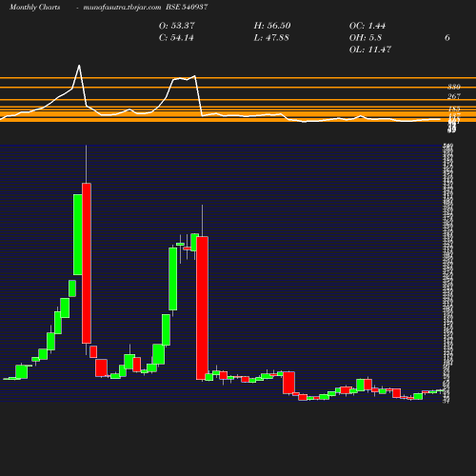
Task: Click the "OC: 1.44" reading
Action: point(367,26)
